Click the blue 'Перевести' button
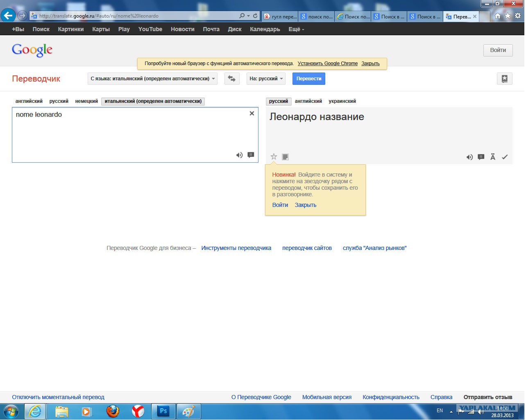This screenshot has width=526, height=420. point(309,79)
